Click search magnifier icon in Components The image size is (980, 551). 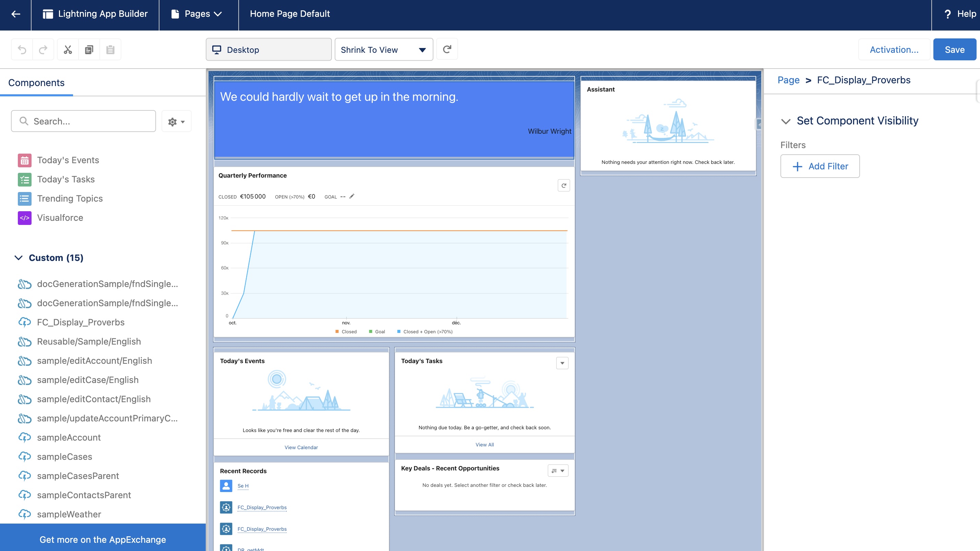pyautogui.click(x=24, y=121)
